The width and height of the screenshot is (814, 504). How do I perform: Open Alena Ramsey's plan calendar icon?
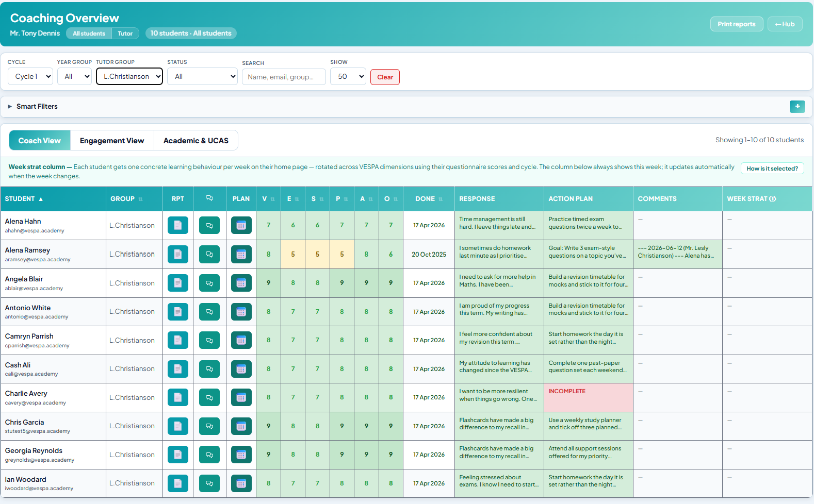coord(241,254)
